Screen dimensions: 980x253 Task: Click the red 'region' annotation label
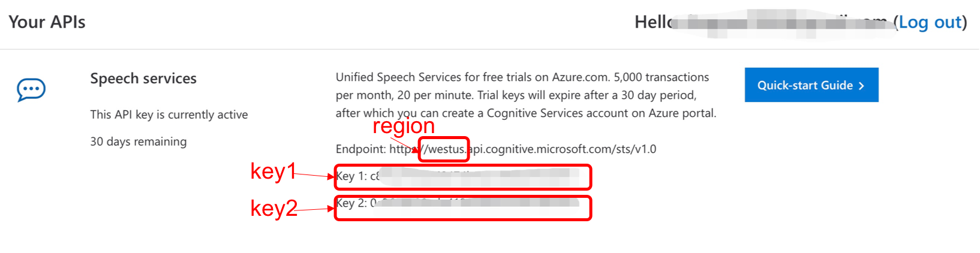point(404,126)
